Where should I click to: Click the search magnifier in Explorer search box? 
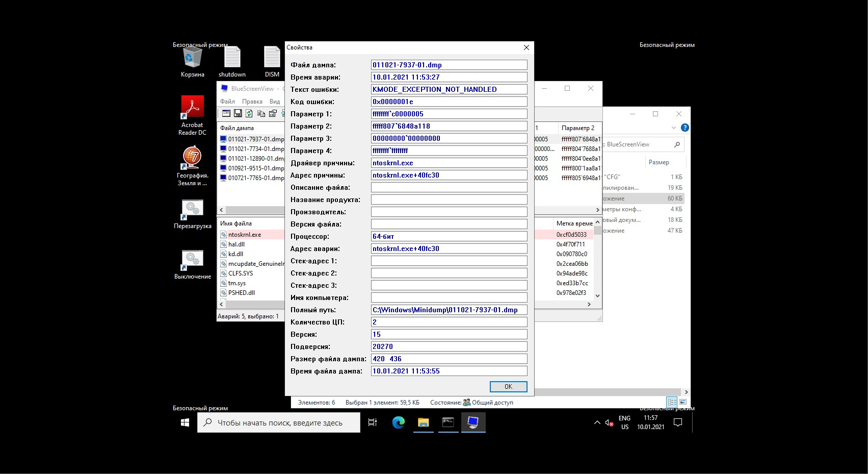click(x=677, y=144)
